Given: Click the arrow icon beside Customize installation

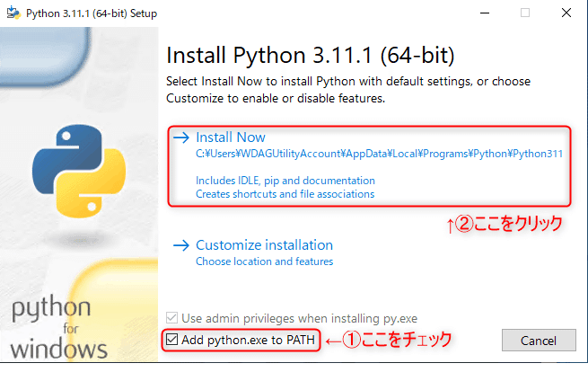Looking at the screenshot, I should tap(182, 244).
